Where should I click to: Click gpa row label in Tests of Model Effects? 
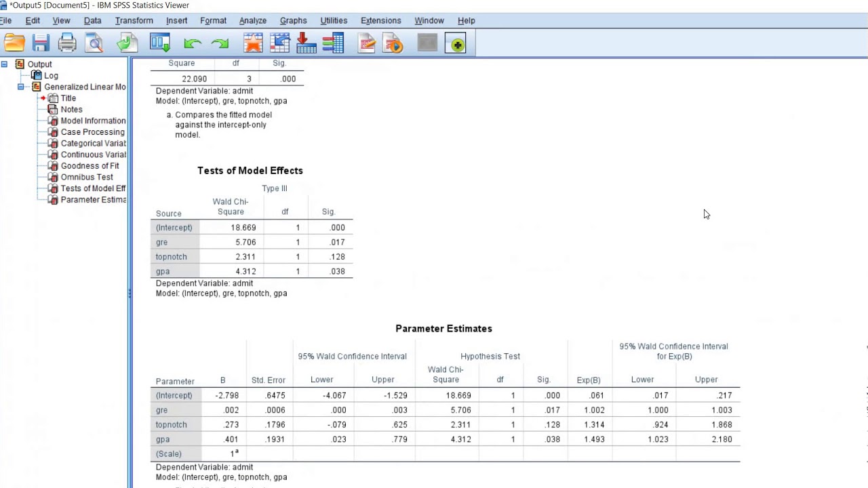pos(163,271)
